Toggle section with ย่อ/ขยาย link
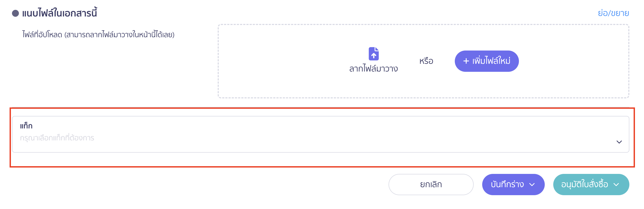 613,13
